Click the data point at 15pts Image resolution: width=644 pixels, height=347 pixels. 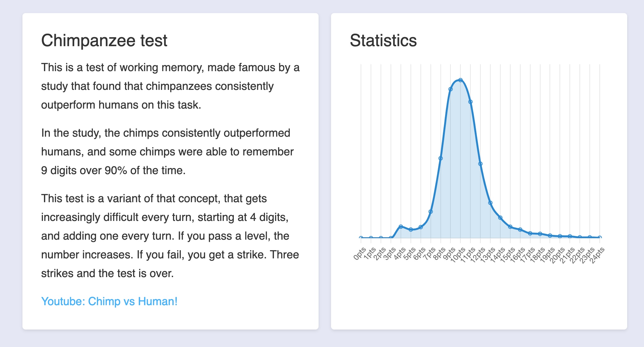[x=510, y=227]
